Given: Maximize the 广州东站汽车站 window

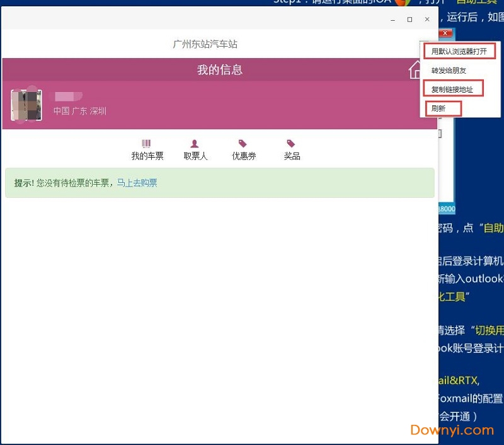Looking at the screenshot, I should [410, 20].
